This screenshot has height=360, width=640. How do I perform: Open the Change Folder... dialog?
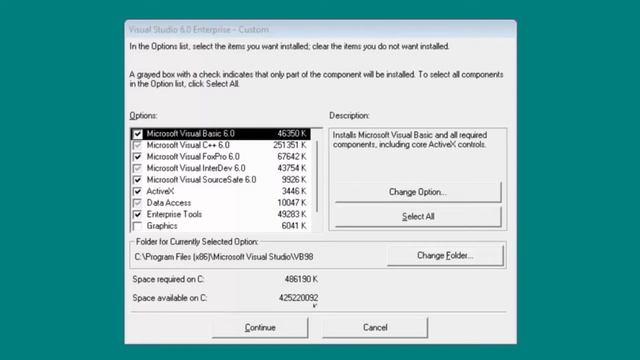[x=445, y=256]
